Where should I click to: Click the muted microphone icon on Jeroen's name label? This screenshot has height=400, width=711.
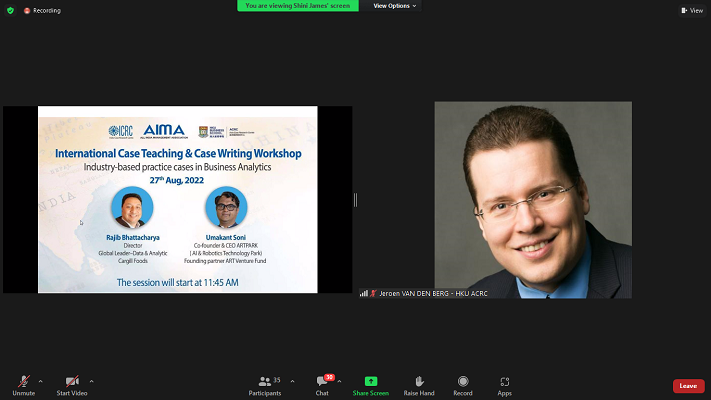click(373, 293)
